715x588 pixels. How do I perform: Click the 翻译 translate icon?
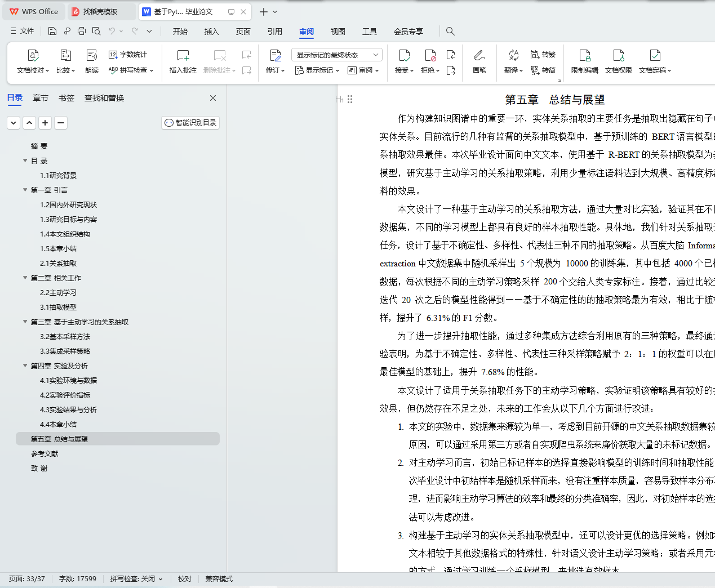513,55
